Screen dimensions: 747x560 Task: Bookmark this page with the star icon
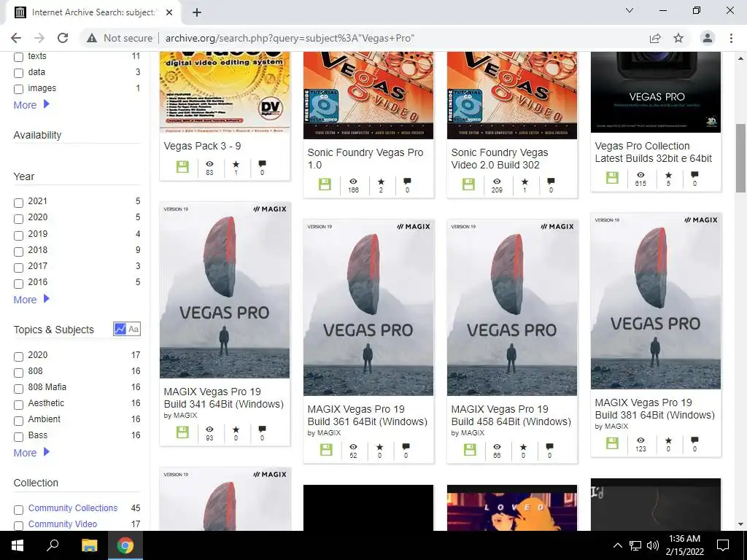coord(678,38)
